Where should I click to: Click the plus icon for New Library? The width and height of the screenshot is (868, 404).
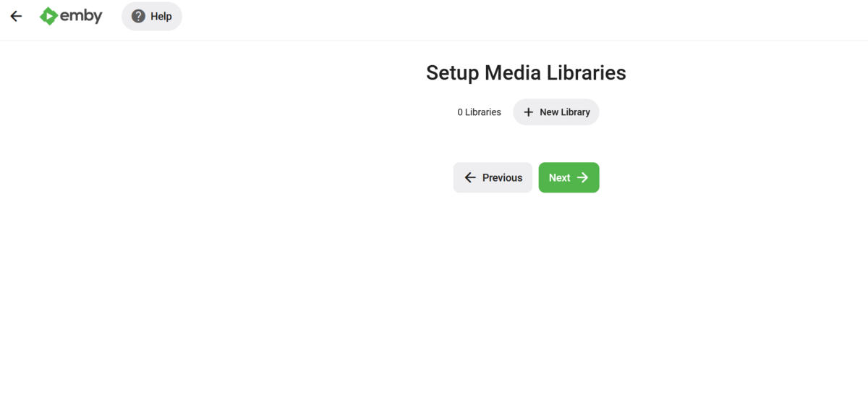coord(528,112)
